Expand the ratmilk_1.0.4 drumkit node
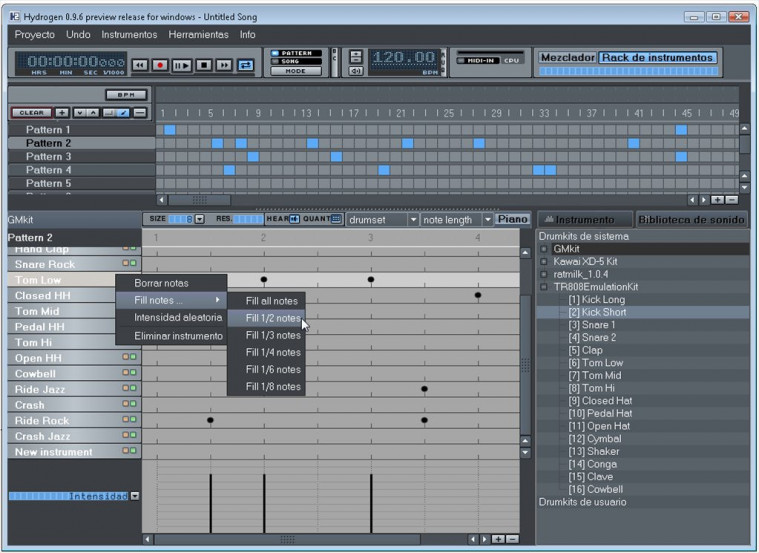This screenshot has width=759, height=553. (x=544, y=274)
